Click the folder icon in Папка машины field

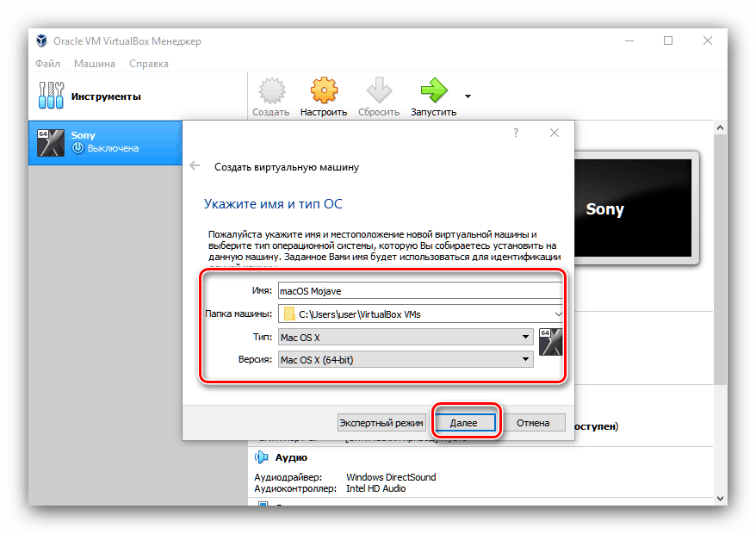[x=289, y=314]
